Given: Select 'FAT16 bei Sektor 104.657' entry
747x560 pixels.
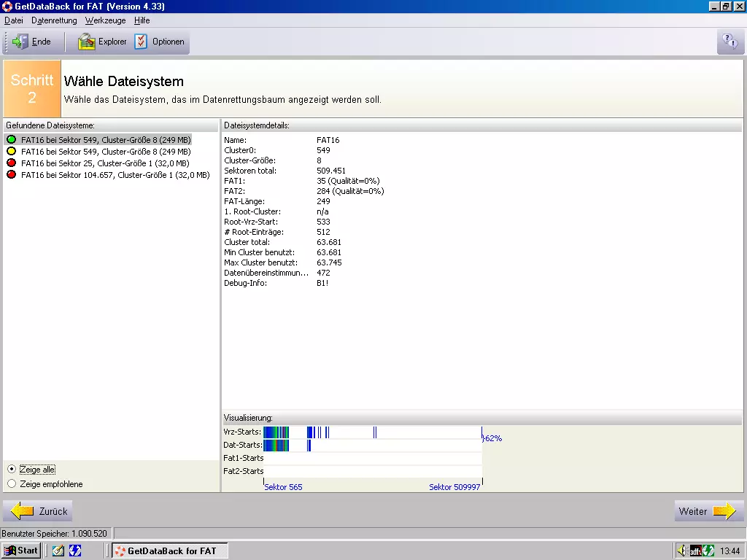Looking at the screenshot, I should point(115,175).
